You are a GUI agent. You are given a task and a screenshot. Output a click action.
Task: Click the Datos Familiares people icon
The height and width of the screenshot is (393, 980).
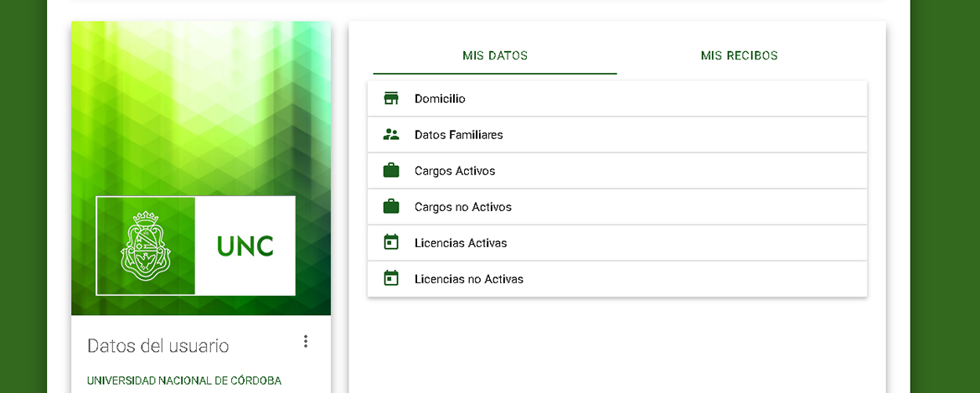pos(391,134)
